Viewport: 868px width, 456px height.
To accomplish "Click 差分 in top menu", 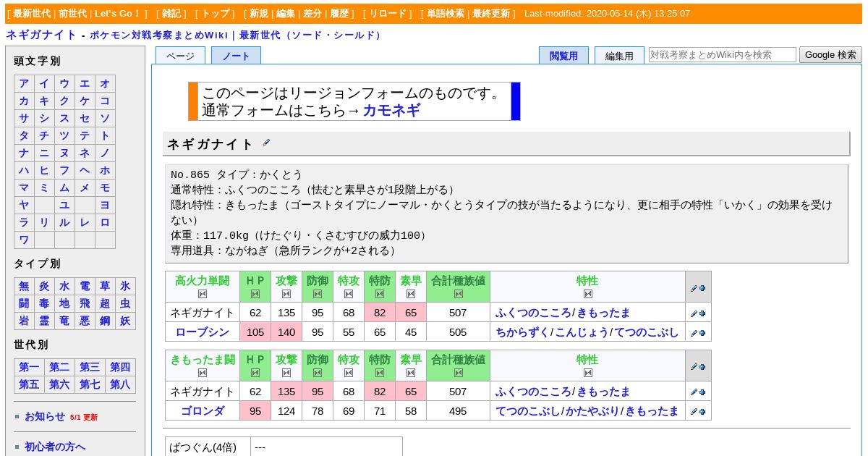I will (x=312, y=14).
